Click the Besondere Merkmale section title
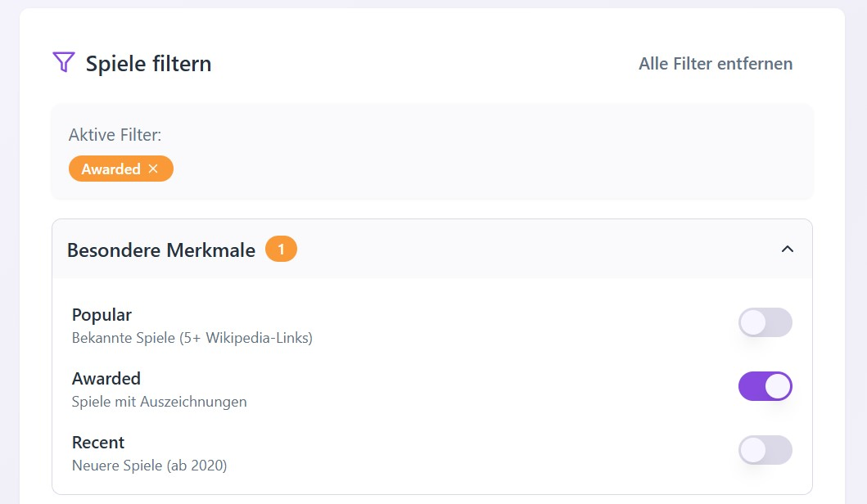 (161, 250)
